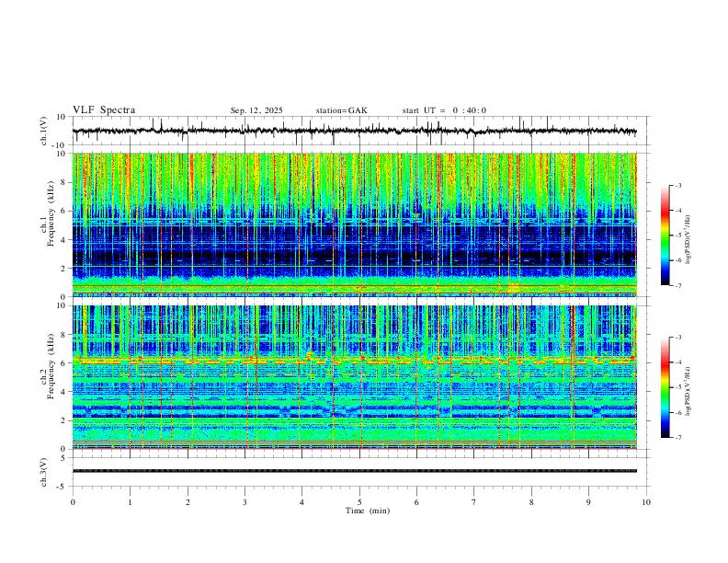
Task: Click time axis tick label "1"
Action: coord(130,502)
